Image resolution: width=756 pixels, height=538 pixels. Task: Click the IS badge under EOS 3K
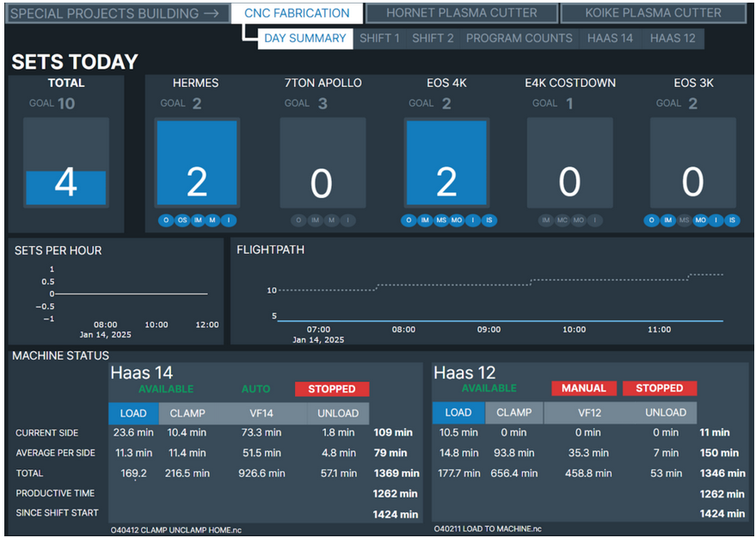(x=732, y=220)
